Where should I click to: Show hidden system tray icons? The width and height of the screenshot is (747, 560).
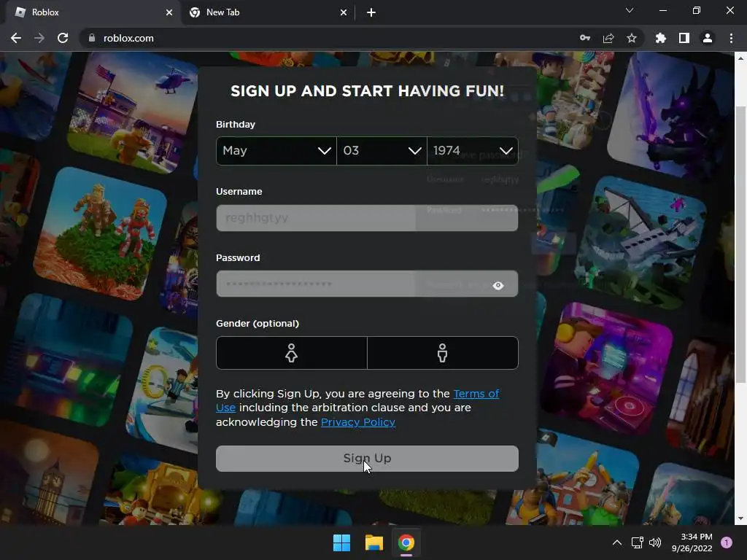[617, 542]
